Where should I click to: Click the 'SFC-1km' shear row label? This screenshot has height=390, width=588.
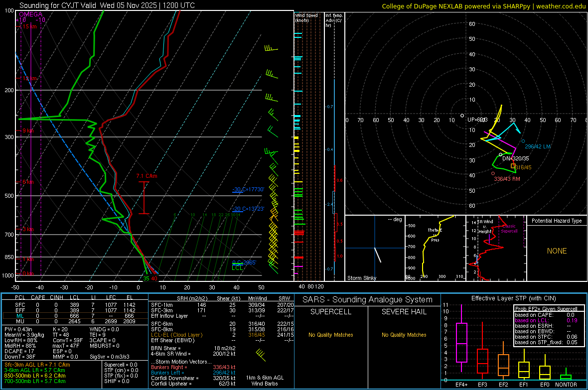pyautogui.click(x=162, y=305)
